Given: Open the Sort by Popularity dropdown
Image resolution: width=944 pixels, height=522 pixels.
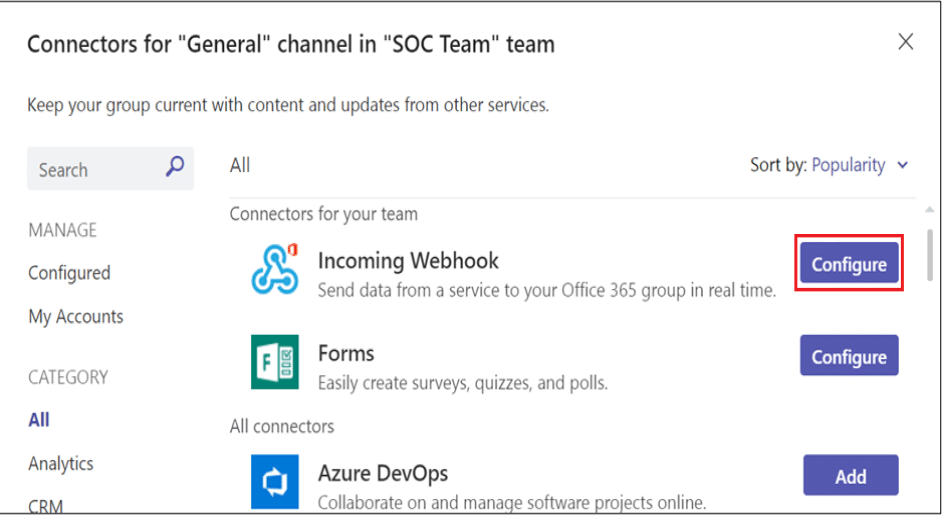Looking at the screenshot, I should tap(847, 165).
